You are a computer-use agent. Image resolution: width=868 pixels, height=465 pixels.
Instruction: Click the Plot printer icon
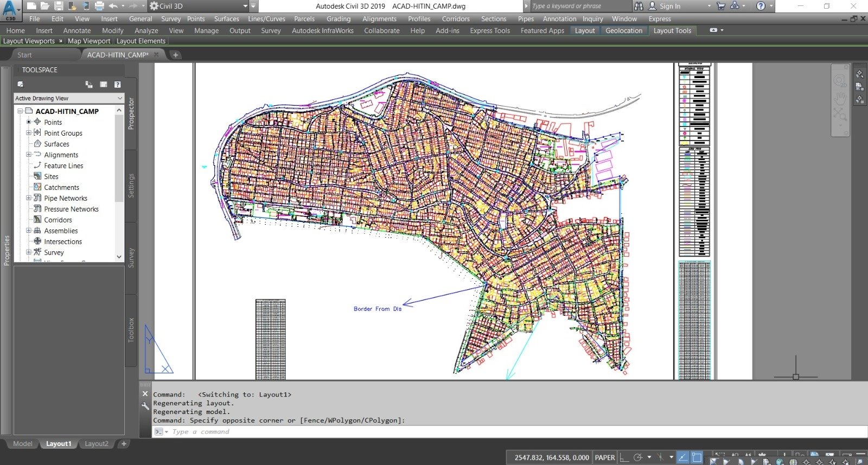tap(99, 6)
